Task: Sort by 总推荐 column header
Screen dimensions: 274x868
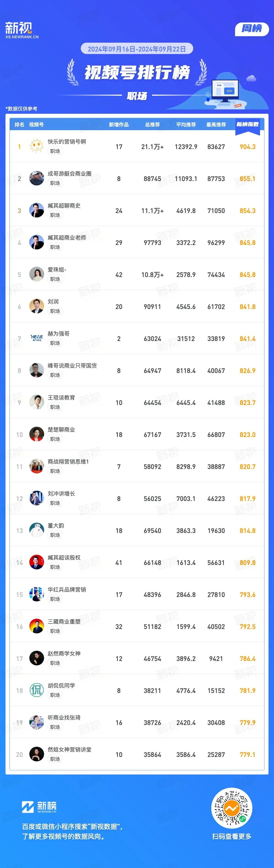Action: point(153,125)
